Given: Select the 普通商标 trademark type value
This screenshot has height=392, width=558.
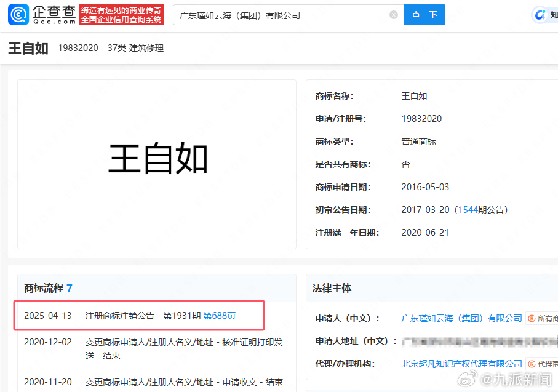Looking at the screenshot, I should tap(418, 142).
